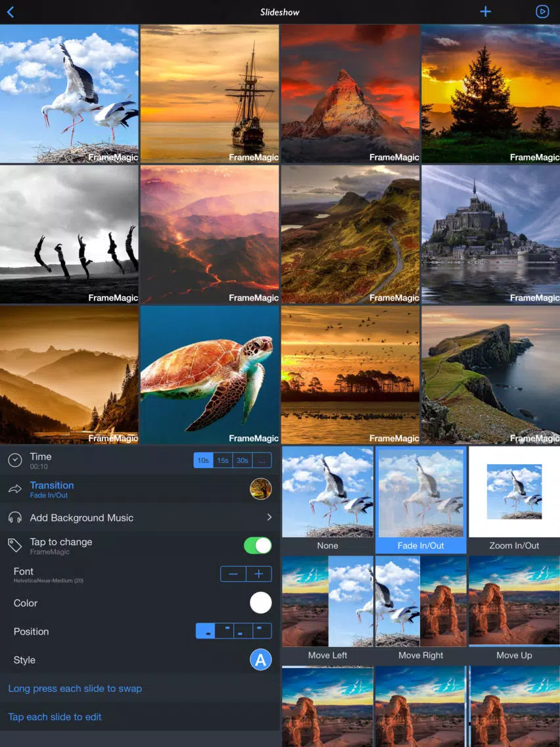Tap the pink misty mountains slide

(210, 234)
